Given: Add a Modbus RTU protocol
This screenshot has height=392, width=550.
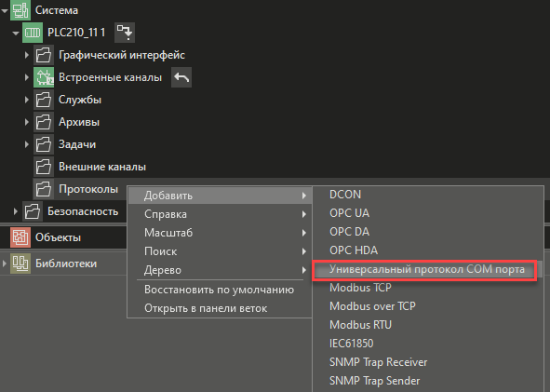Looking at the screenshot, I should click(x=360, y=325).
